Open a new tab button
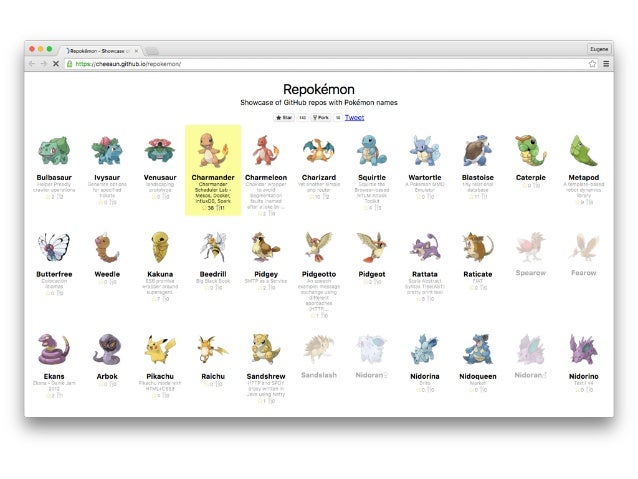 [x=151, y=51]
